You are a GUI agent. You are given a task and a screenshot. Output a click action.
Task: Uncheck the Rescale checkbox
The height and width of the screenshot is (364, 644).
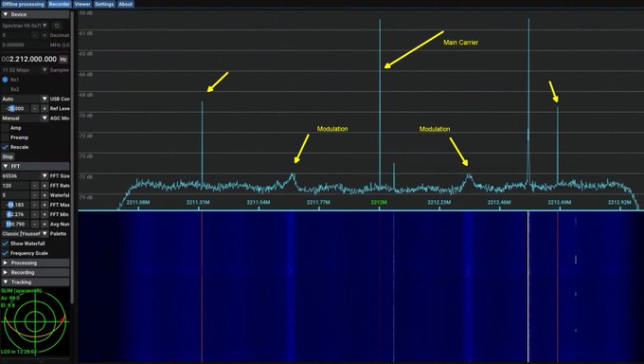6,147
